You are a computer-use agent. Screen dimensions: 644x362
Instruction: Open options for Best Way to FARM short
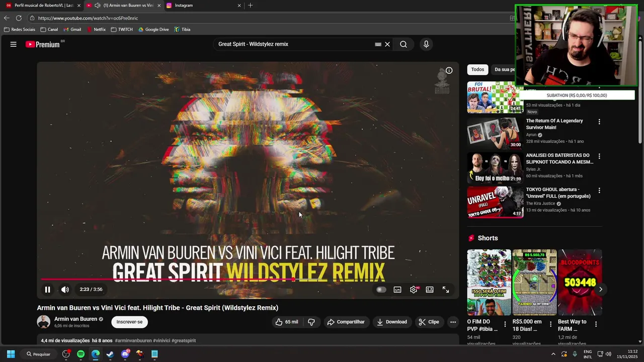[x=596, y=324]
